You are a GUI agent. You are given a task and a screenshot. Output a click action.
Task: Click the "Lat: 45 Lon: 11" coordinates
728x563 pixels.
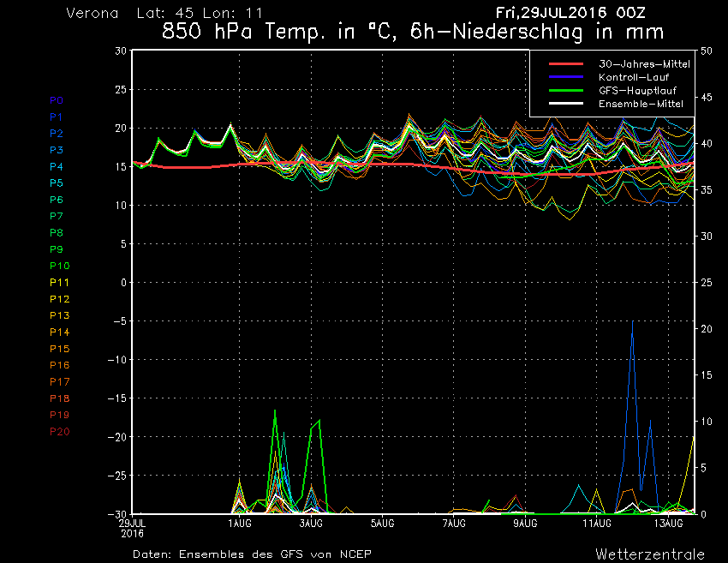coord(200,13)
